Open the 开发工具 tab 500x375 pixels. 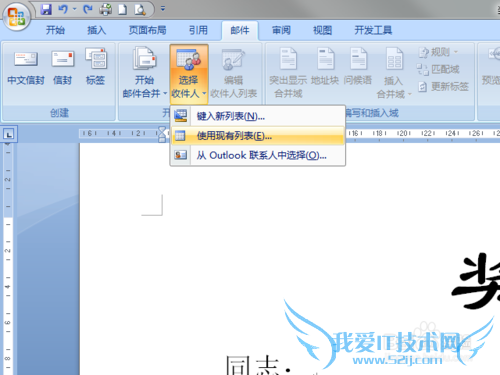373,30
